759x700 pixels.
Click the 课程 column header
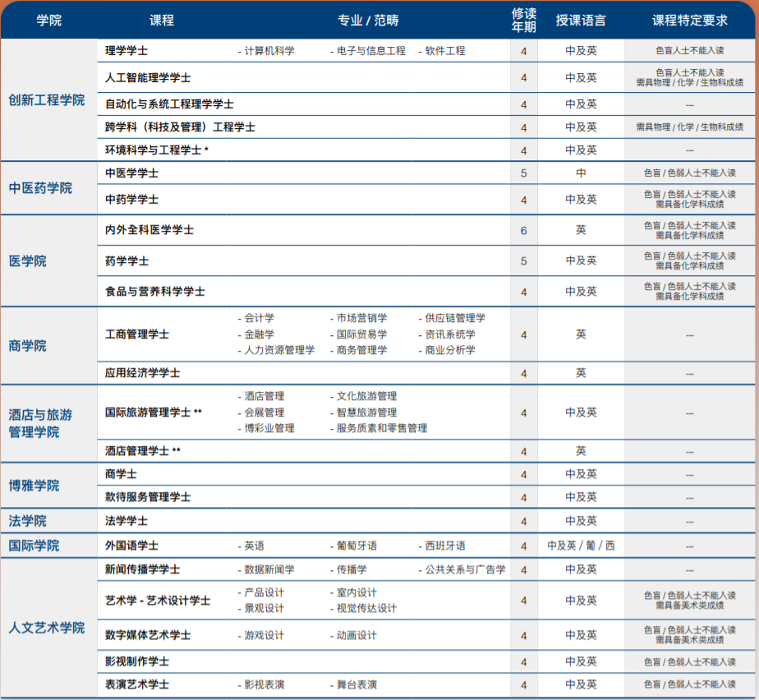[162, 21]
